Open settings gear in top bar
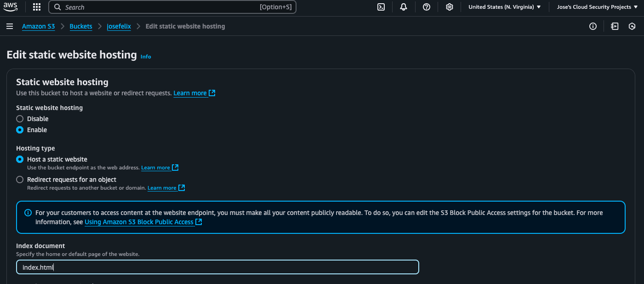 [450, 7]
